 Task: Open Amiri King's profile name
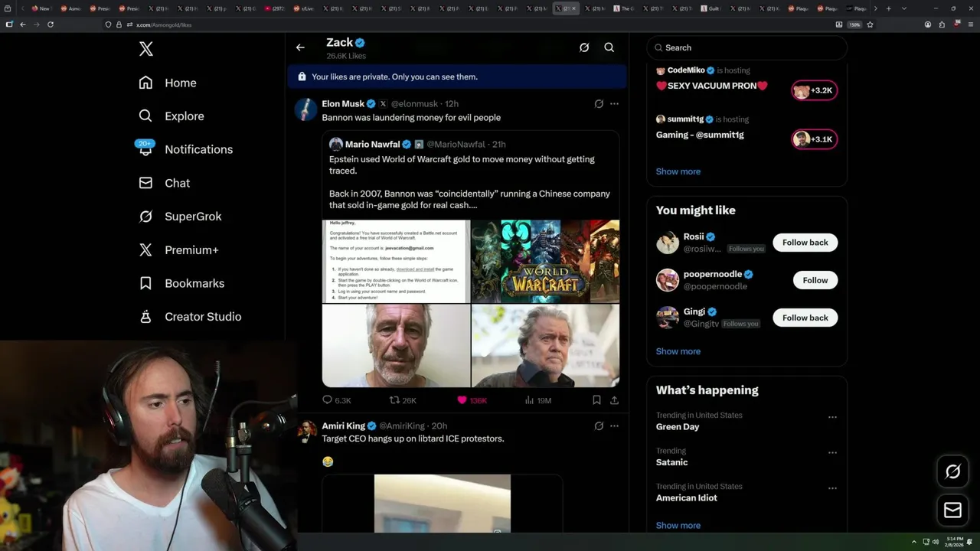(343, 425)
